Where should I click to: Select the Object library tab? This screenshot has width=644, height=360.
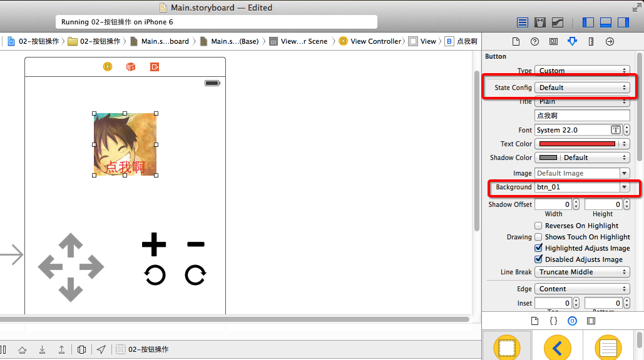pyautogui.click(x=572, y=321)
